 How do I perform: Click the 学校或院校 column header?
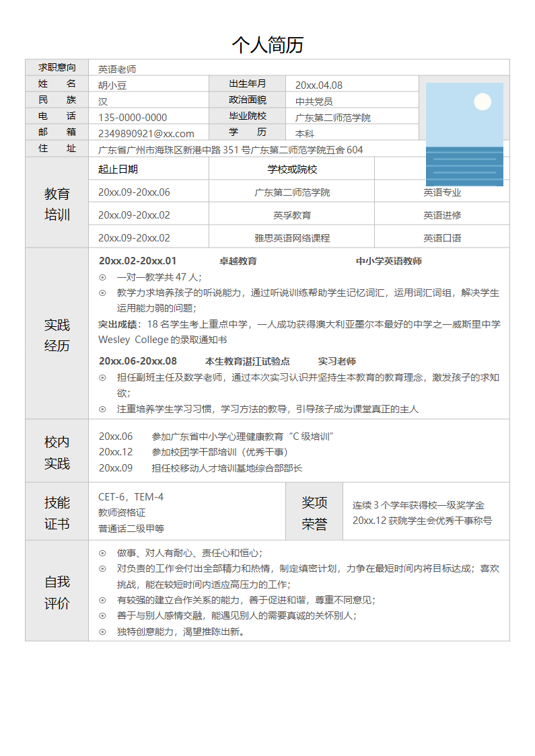pos(292,169)
